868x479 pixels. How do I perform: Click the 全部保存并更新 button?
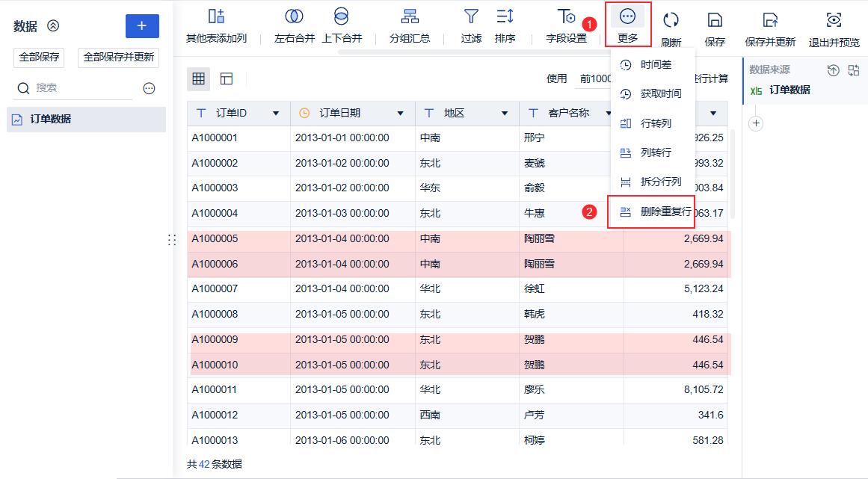pos(118,58)
